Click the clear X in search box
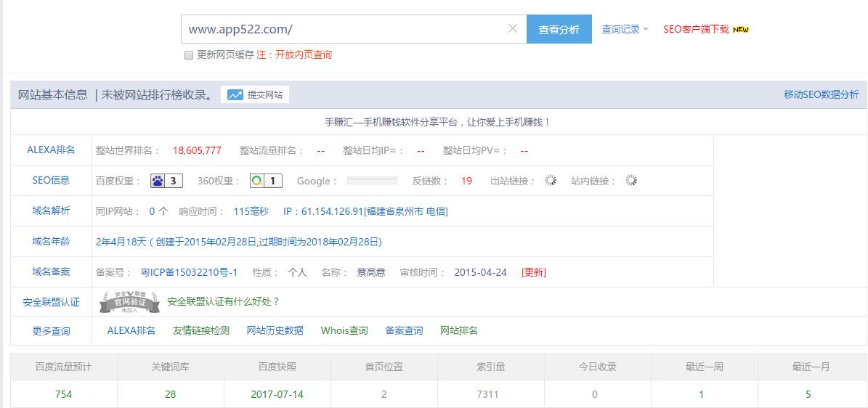Image resolution: width=868 pixels, height=408 pixels. point(512,29)
